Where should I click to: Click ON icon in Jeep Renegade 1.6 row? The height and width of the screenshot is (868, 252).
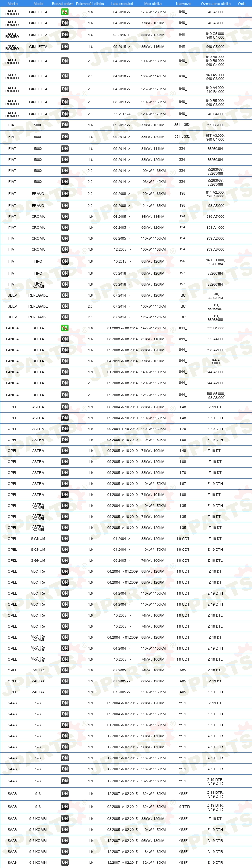point(64,295)
